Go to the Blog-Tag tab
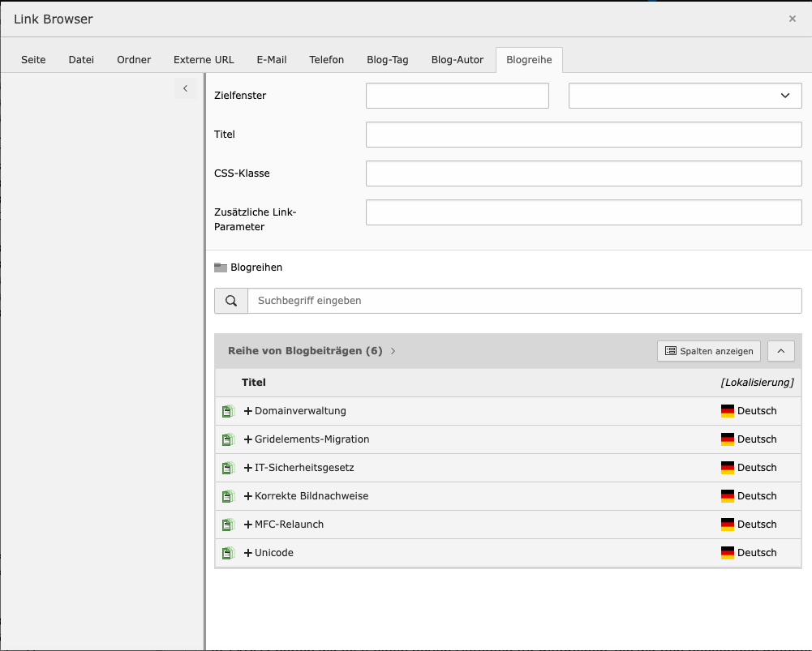The height and width of the screenshot is (651, 812). [x=388, y=60]
